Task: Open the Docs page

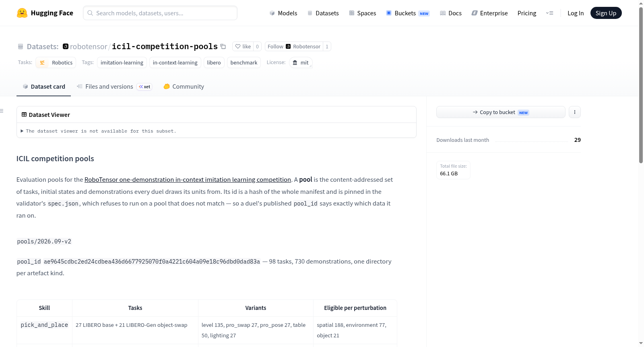Action: point(451,13)
